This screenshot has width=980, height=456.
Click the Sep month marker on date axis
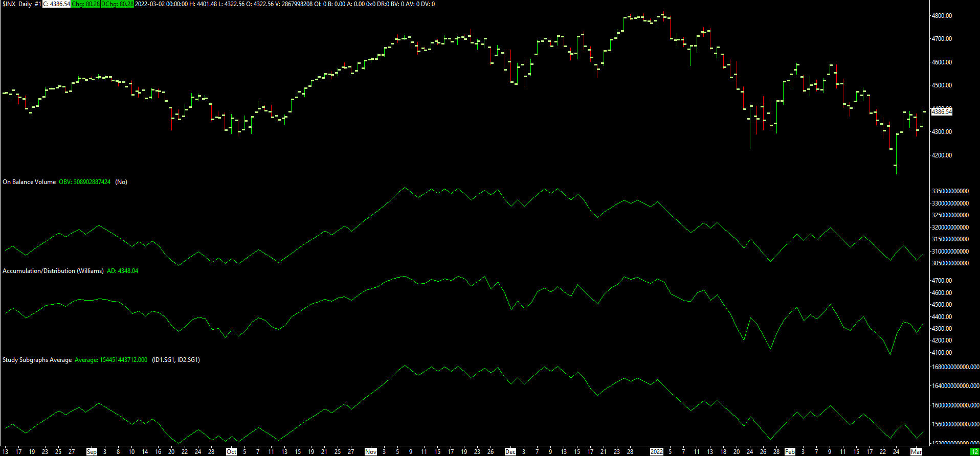pos(92,452)
